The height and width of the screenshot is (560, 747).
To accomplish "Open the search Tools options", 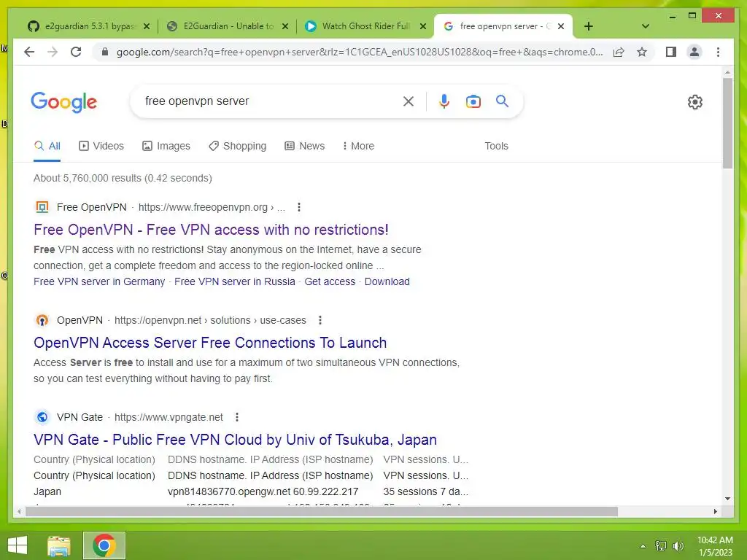I will pos(496,146).
